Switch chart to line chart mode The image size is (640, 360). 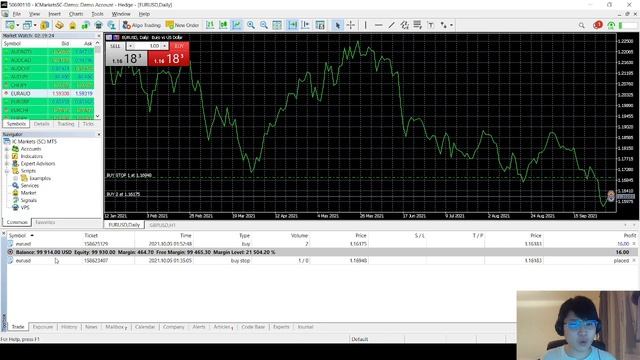click(236, 25)
